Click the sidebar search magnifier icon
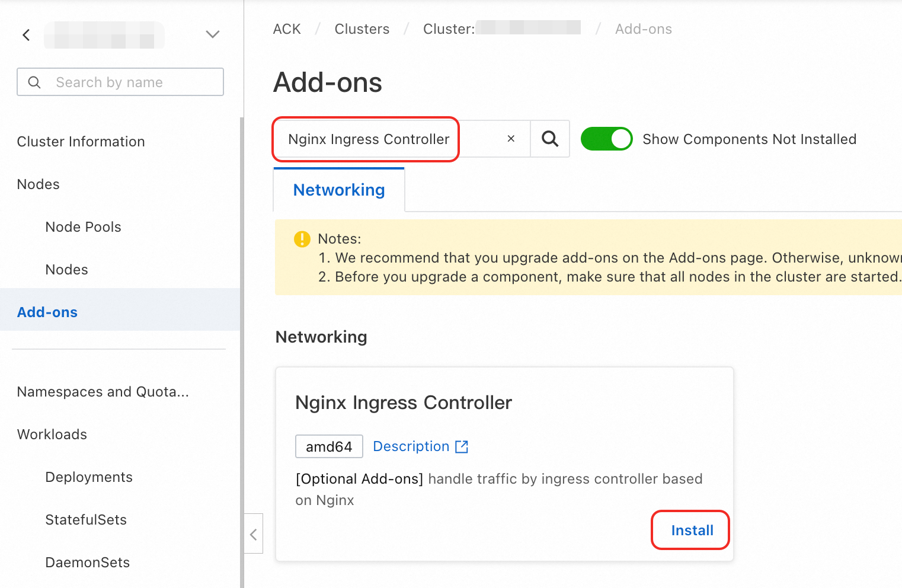 [x=34, y=82]
